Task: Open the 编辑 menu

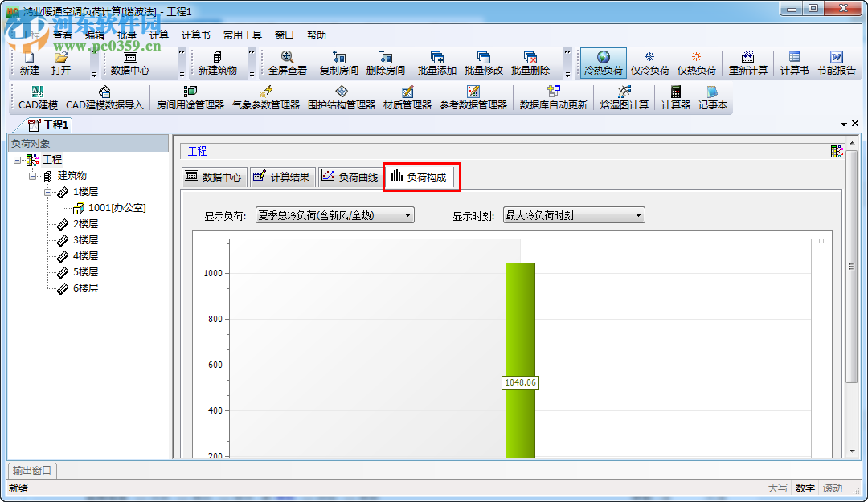Action: point(95,35)
